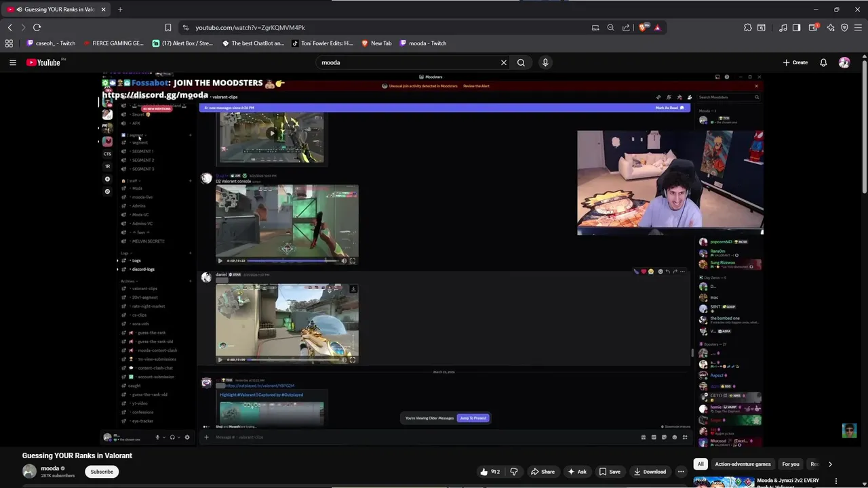The image size is (868, 488).
Task: Close the Guessing YOUR Ranks tab
Action: [x=103, y=9]
